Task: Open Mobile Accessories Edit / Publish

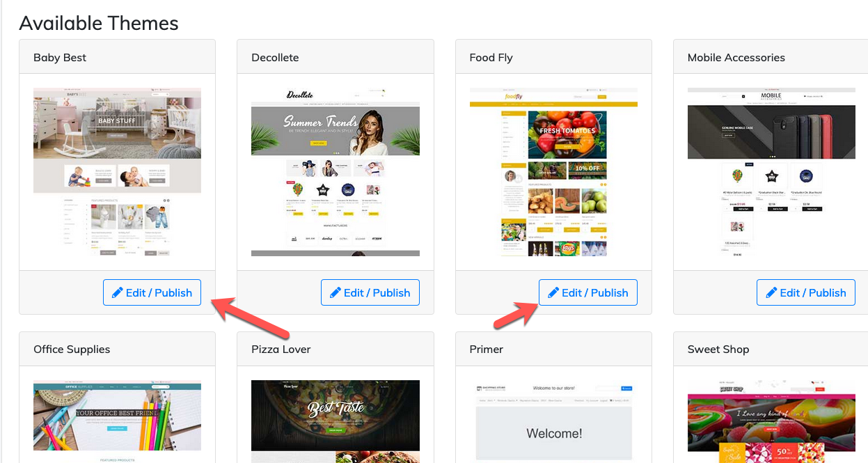Action: pos(806,292)
